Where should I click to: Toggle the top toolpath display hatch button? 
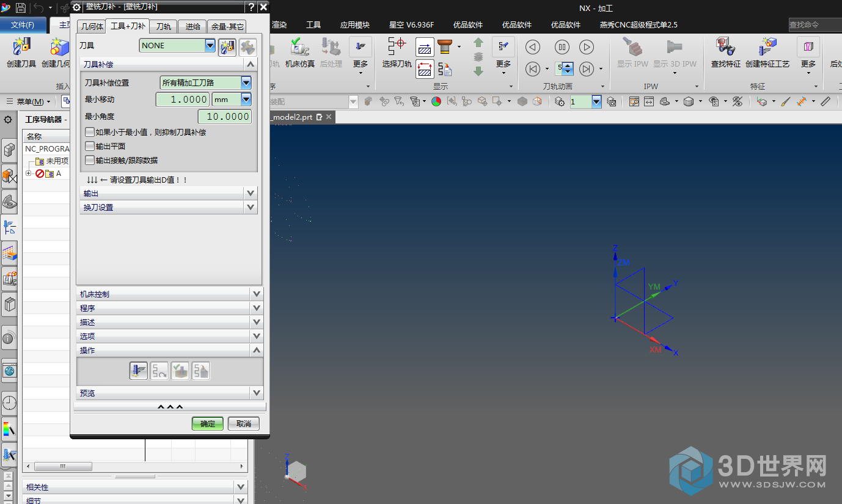425,47
